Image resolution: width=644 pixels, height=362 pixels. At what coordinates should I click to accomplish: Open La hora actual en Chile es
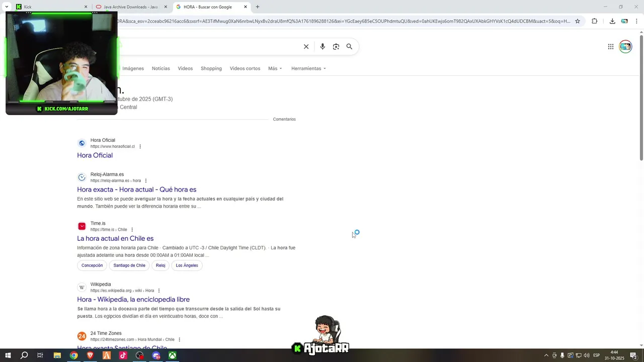point(115,238)
